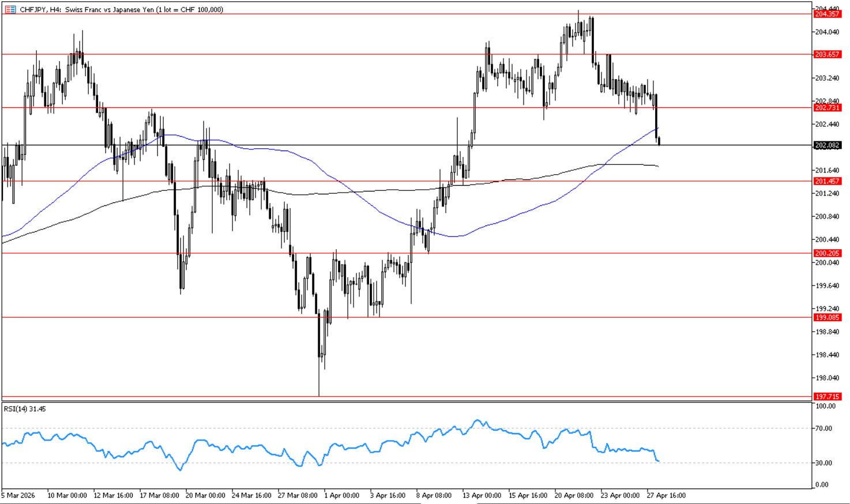This screenshot has width=850, height=504.
Task: Click the 5 Mar 2026 date label
Action: 18,495
